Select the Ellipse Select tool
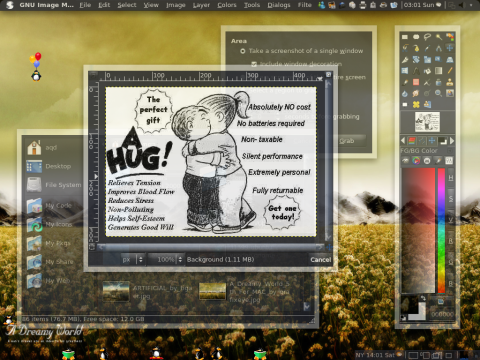Image resolution: width=480 pixels, height=360 pixels. point(416,37)
